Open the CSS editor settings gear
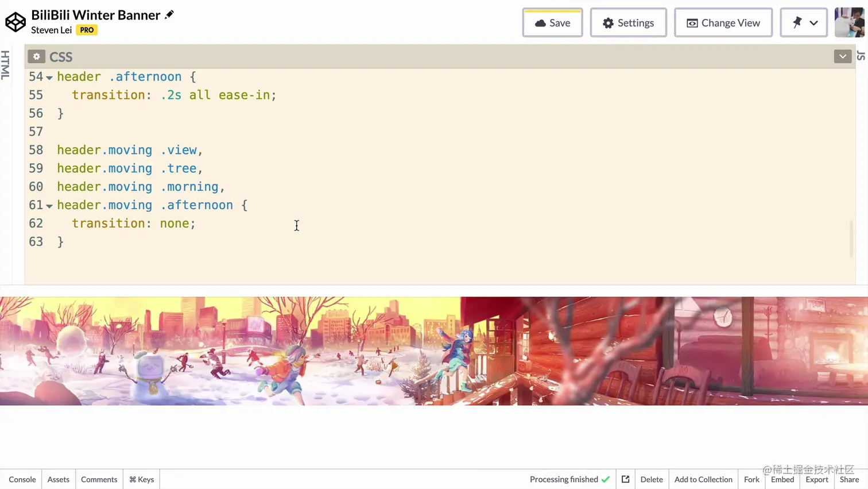868x489 pixels. [x=36, y=56]
